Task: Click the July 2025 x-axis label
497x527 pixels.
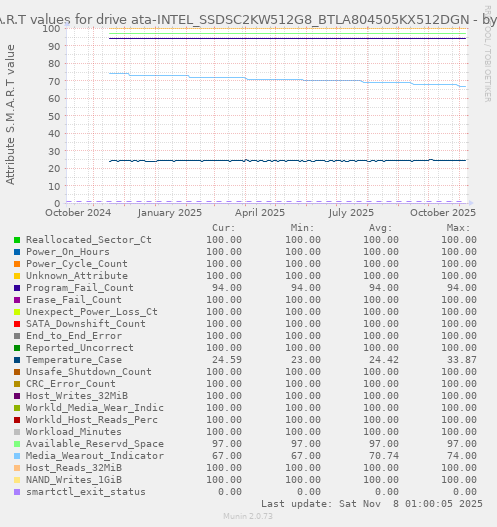Action: [x=351, y=213]
